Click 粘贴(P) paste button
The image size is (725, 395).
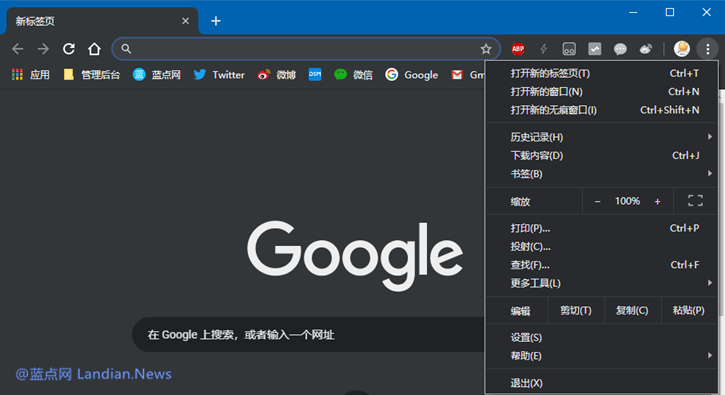click(x=689, y=310)
